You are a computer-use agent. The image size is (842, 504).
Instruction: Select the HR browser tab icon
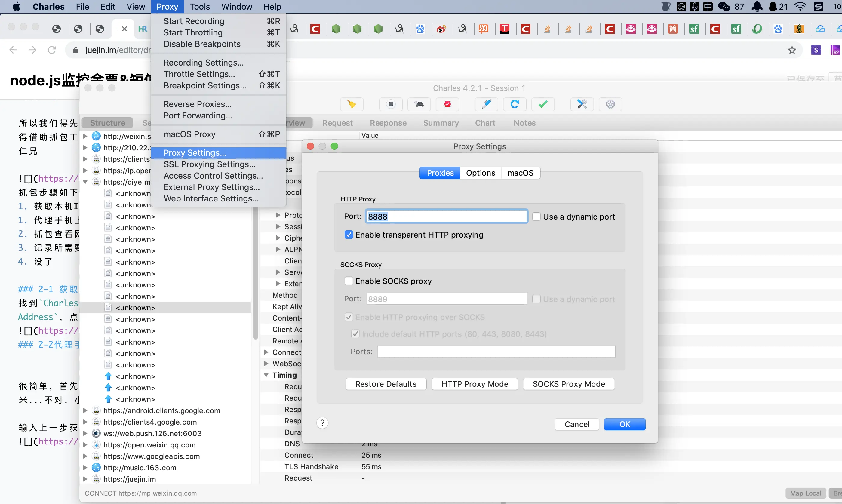point(143,29)
